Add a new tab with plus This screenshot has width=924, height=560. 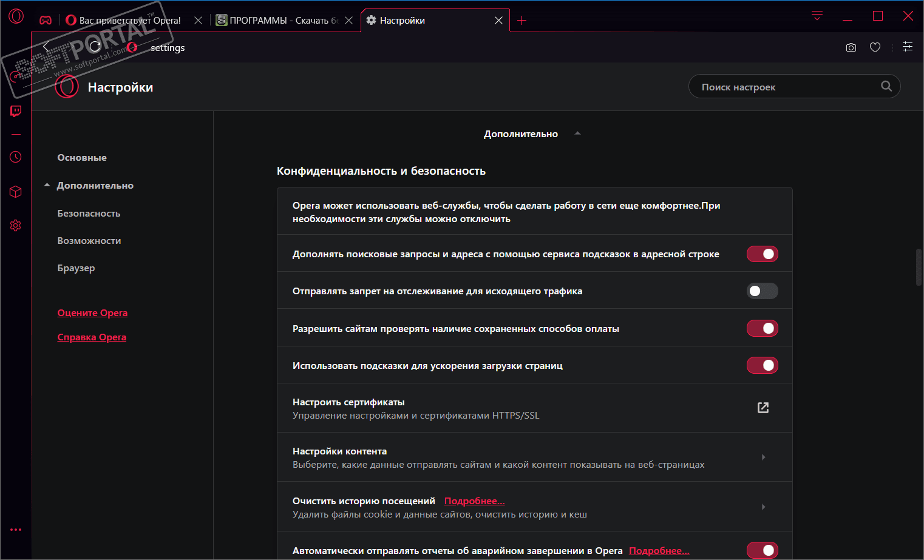521,21
